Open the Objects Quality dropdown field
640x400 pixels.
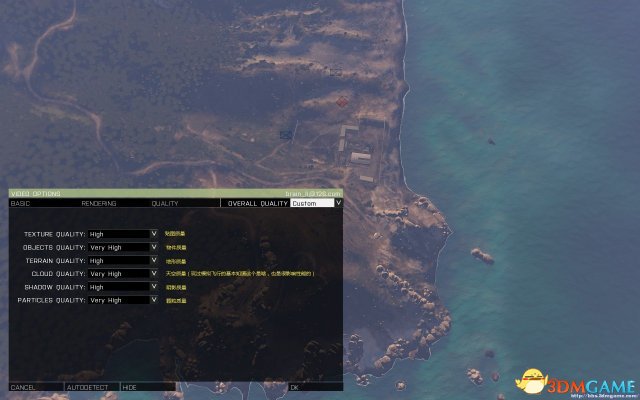[119, 247]
